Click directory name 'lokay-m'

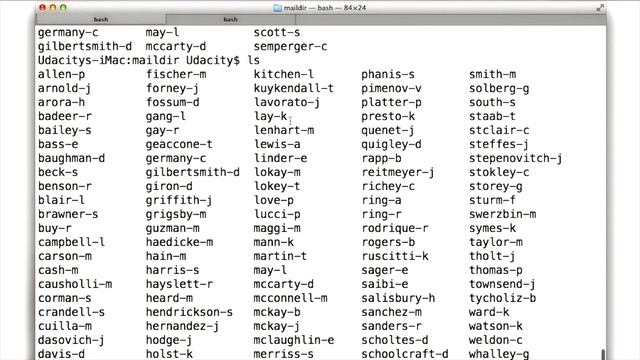click(x=277, y=172)
